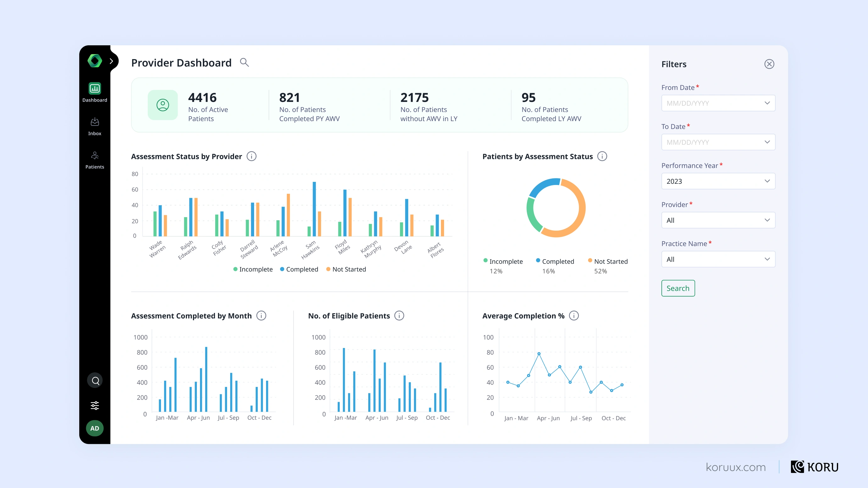
Task: Open the Patients sidebar item
Action: pos(95,160)
